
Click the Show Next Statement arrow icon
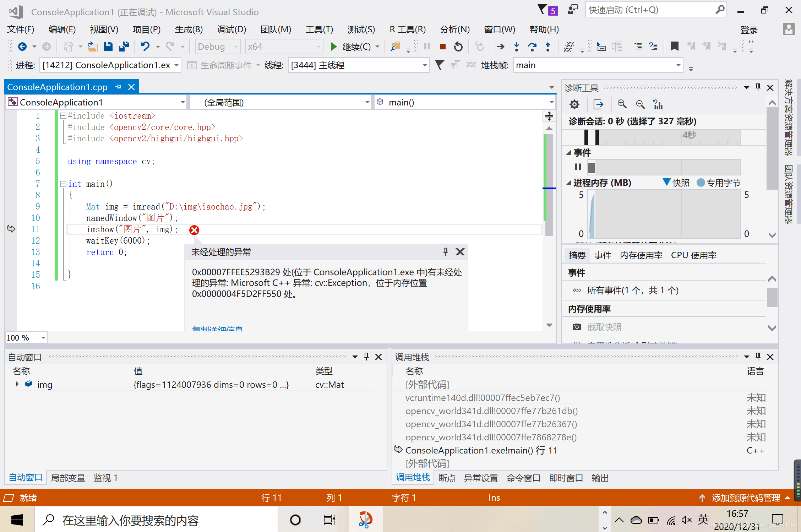pyautogui.click(x=500, y=47)
